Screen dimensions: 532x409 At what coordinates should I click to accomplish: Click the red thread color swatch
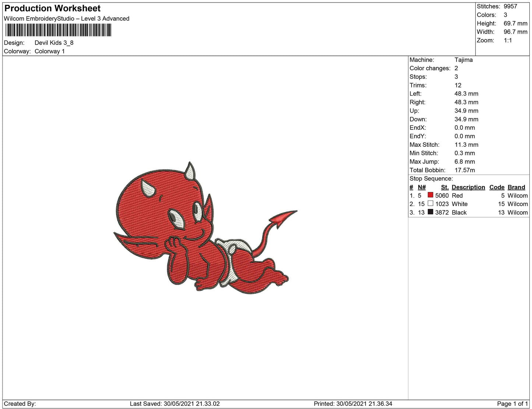pos(430,195)
